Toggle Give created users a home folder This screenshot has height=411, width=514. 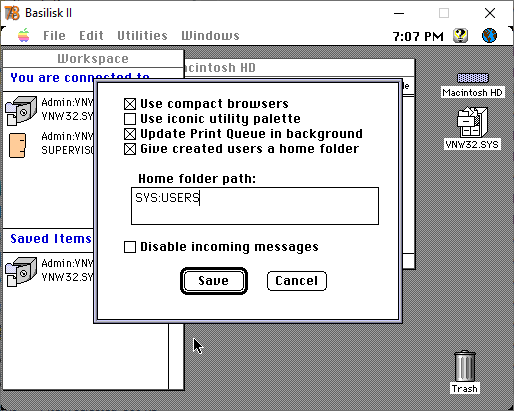tap(130, 149)
